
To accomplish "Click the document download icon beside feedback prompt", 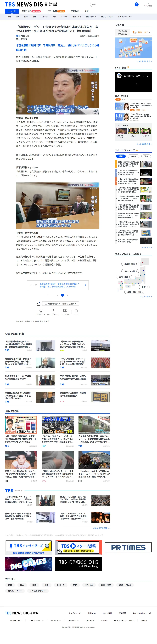I will (x=38, y=303).
